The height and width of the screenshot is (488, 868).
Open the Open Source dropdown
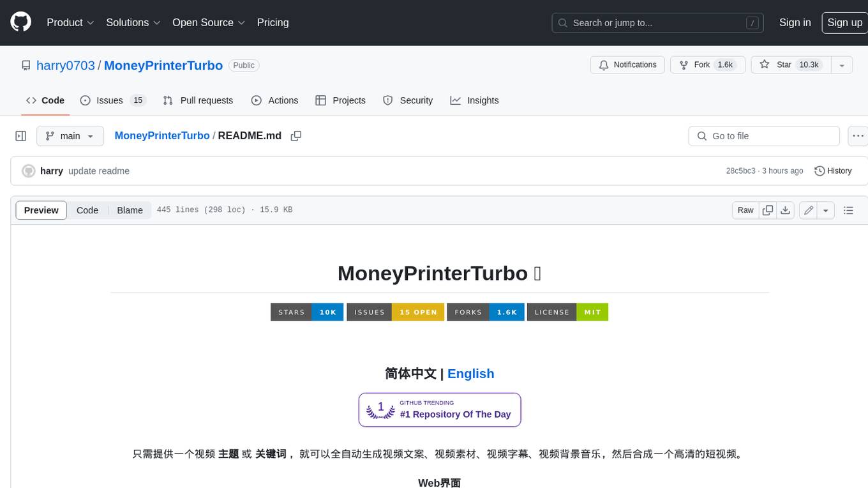(x=209, y=22)
